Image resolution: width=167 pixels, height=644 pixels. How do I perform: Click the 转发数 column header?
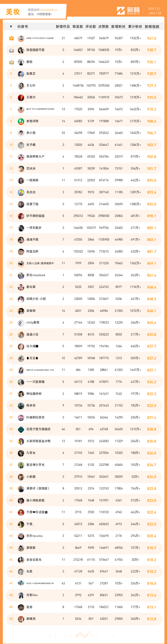(x=78, y=26)
